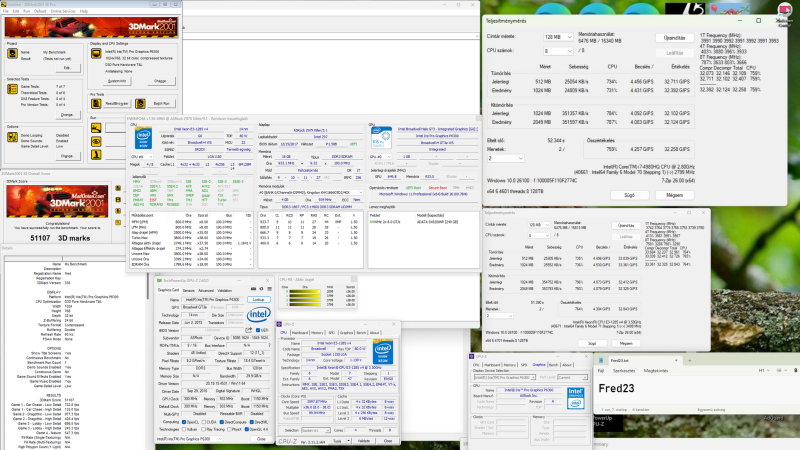Click the GPU-Z Name field value
This screenshot has width=800, height=450.
click(x=213, y=299)
